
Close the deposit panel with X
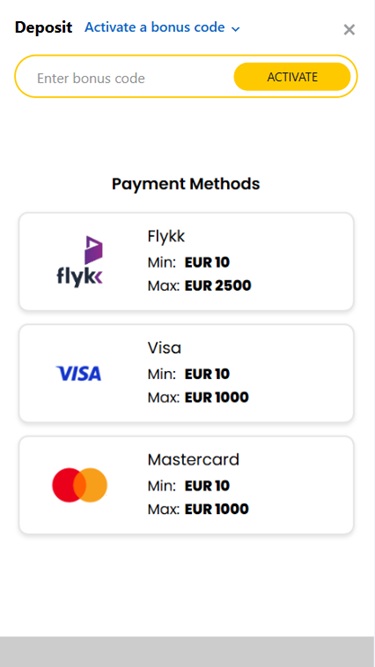(349, 29)
